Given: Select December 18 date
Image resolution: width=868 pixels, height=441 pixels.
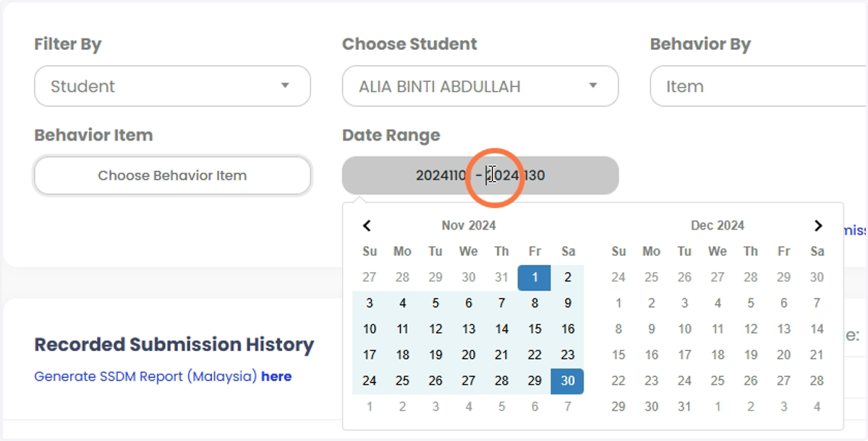Looking at the screenshot, I should point(718,355).
